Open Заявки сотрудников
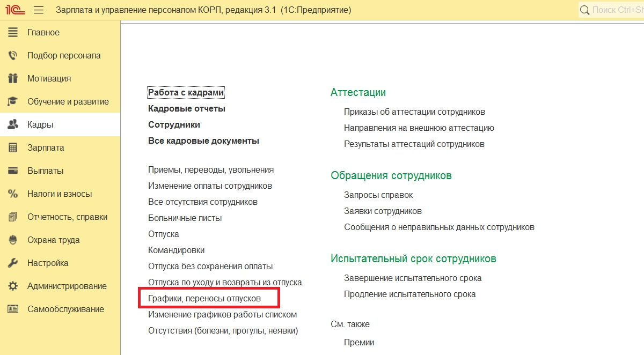The image size is (644, 355). point(383,211)
